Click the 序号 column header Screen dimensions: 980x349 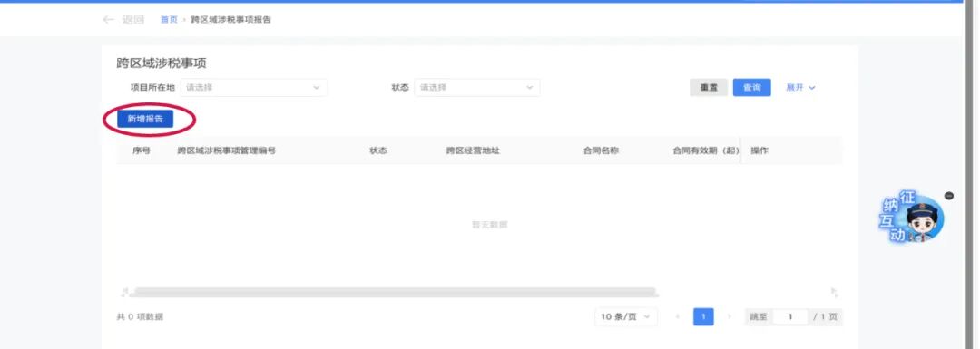tap(142, 150)
